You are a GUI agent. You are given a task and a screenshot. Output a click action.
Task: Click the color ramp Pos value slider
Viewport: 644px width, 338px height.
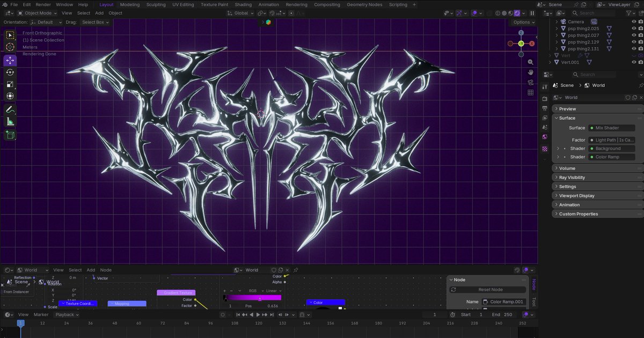[261, 306]
